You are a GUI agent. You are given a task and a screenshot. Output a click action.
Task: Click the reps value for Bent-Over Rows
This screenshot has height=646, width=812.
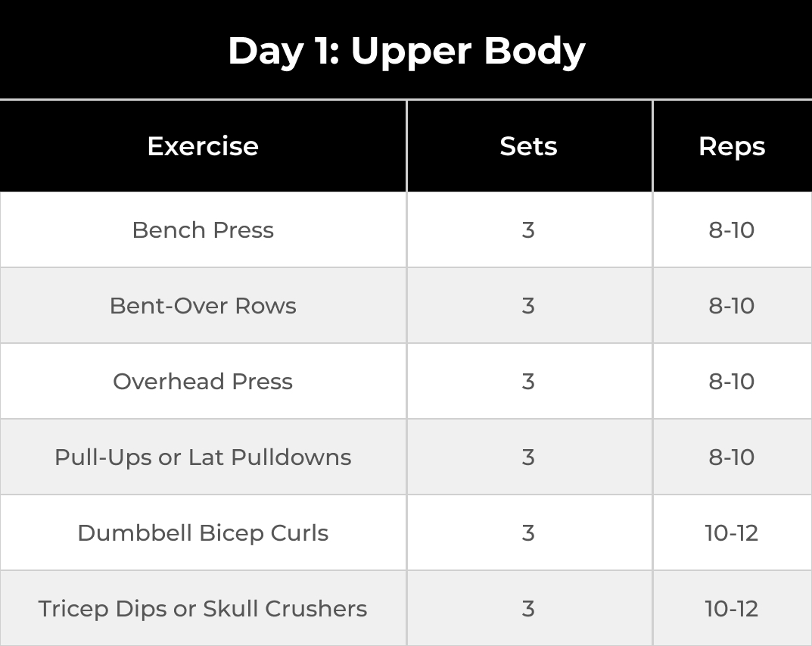tap(731, 306)
